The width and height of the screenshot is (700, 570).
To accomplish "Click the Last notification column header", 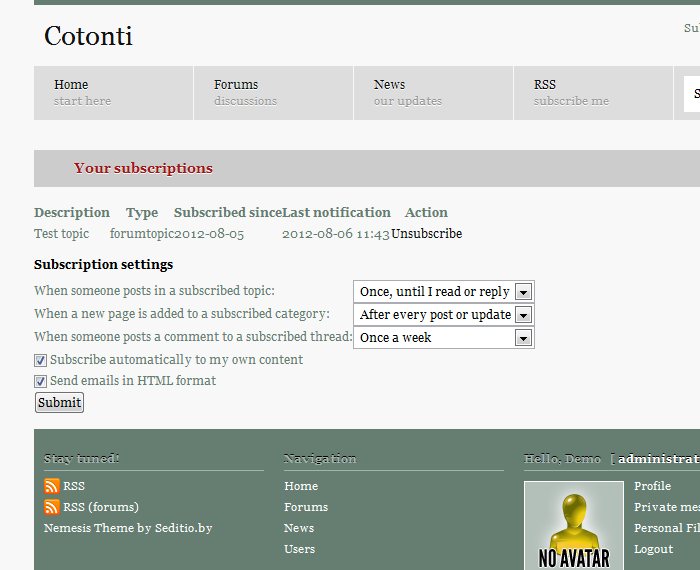I will [x=336, y=212].
